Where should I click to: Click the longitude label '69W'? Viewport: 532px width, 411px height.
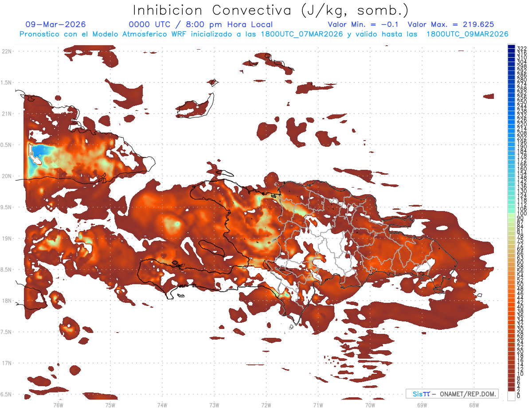[x=422, y=405]
